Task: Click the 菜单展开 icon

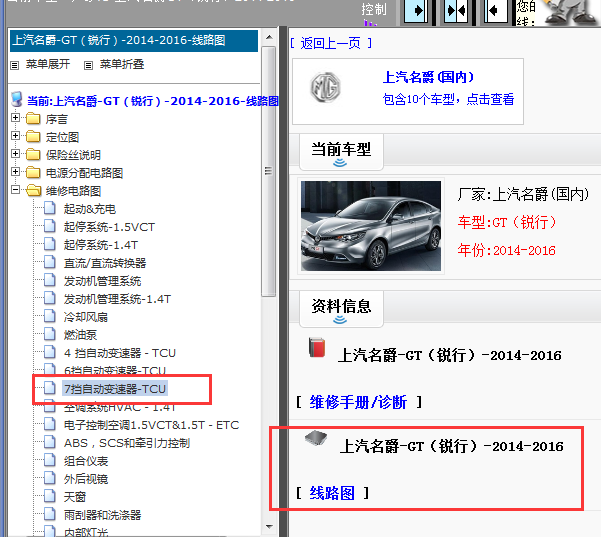Action: (x=15, y=66)
